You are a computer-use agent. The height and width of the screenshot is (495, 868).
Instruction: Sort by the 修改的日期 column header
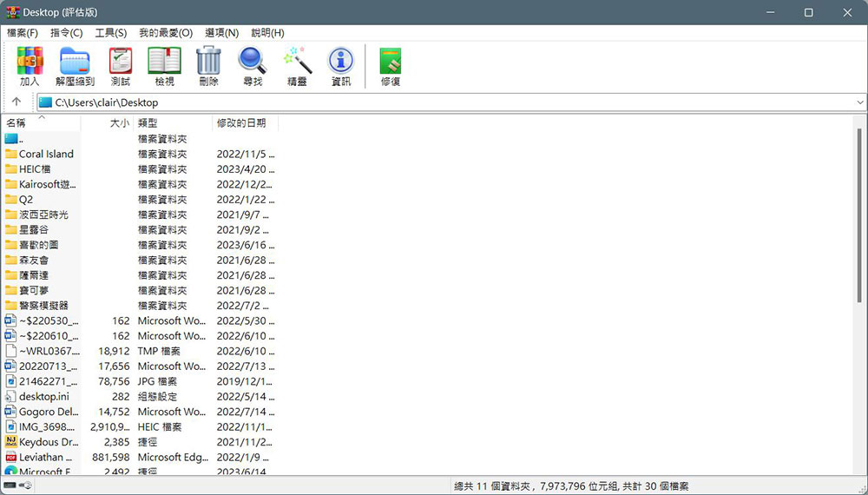tap(246, 123)
